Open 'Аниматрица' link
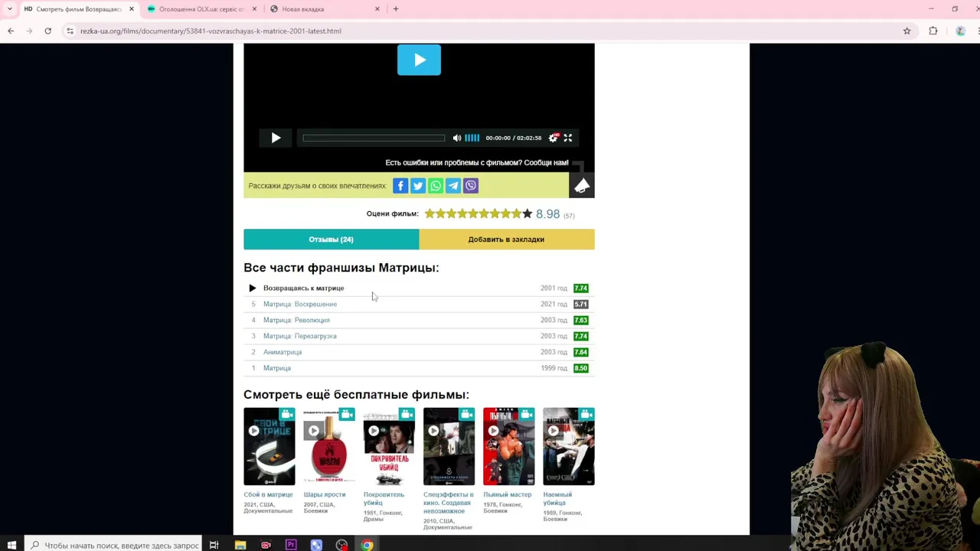The image size is (980, 551). [x=283, y=352]
